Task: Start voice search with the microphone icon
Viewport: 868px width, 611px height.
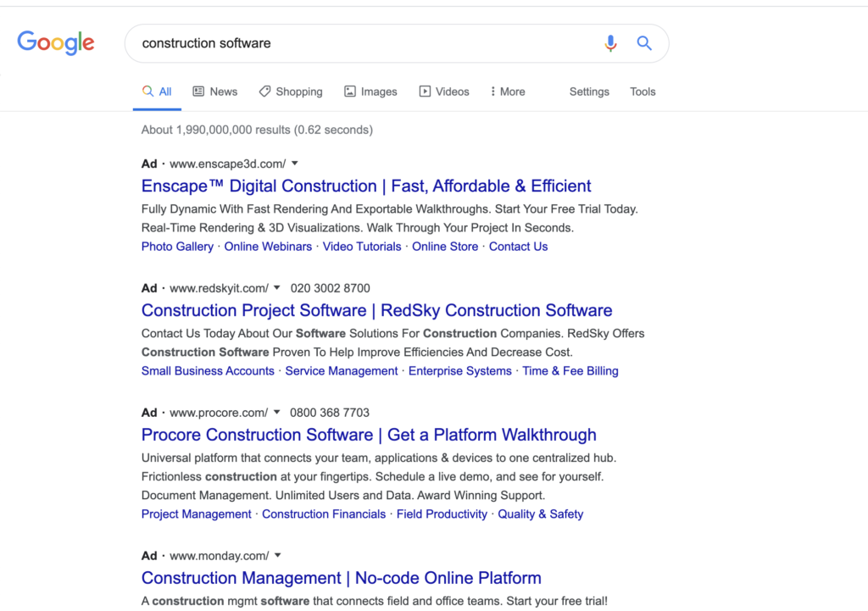Action: click(x=610, y=43)
